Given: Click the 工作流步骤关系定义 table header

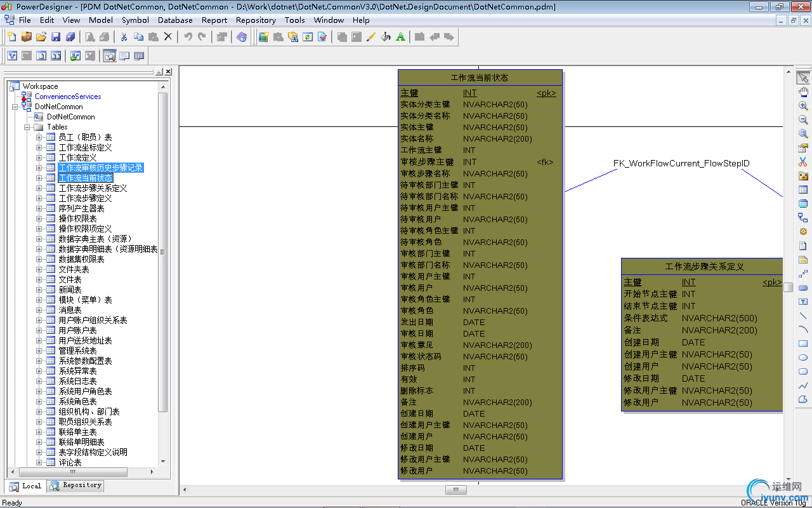Looking at the screenshot, I should pyautogui.click(x=704, y=267).
